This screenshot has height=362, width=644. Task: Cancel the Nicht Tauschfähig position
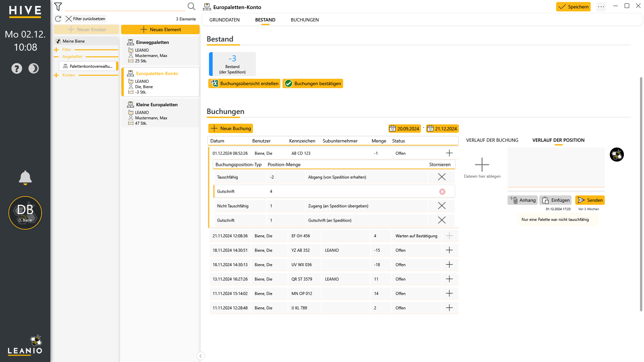[442, 206]
